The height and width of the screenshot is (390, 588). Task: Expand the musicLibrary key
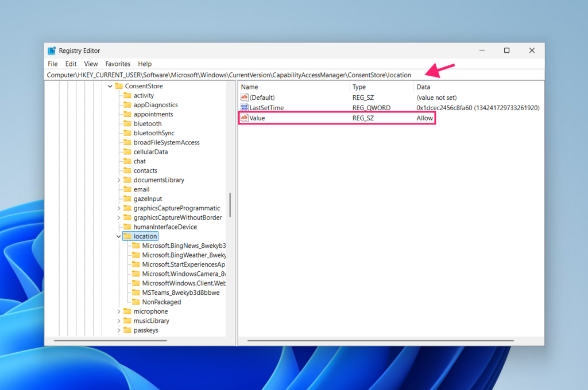[x=118, y=321]
